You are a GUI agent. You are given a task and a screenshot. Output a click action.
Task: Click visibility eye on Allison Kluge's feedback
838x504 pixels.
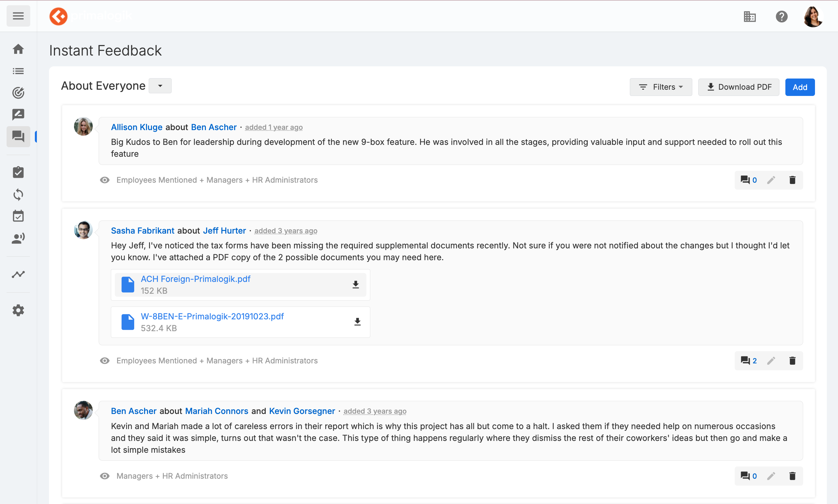pyautogui.click(x=105, y=180)
